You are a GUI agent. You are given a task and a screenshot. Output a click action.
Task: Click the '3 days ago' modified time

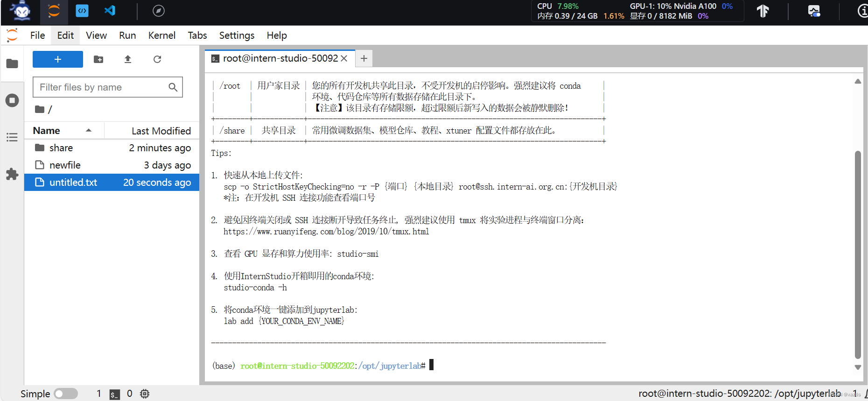[x=167, y=165]
